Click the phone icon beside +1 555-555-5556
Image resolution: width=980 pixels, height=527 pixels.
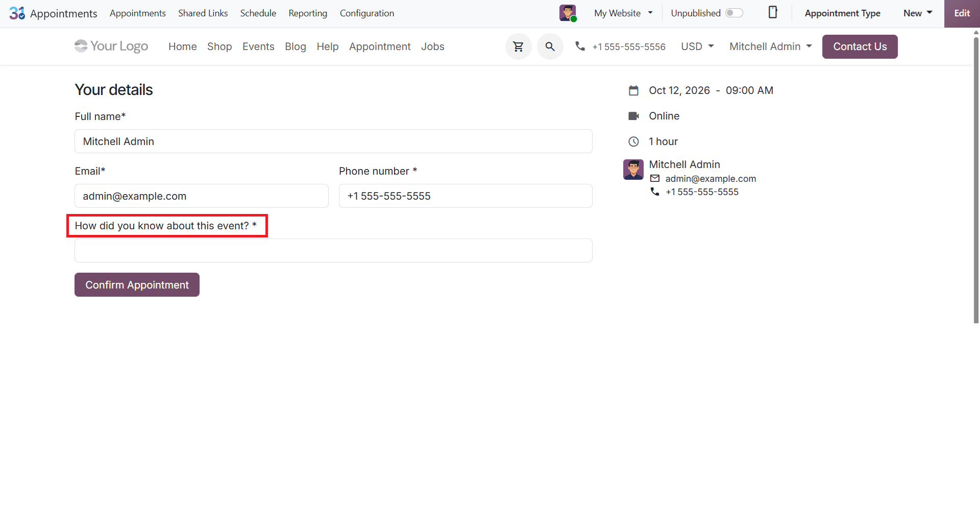(580, 46)
